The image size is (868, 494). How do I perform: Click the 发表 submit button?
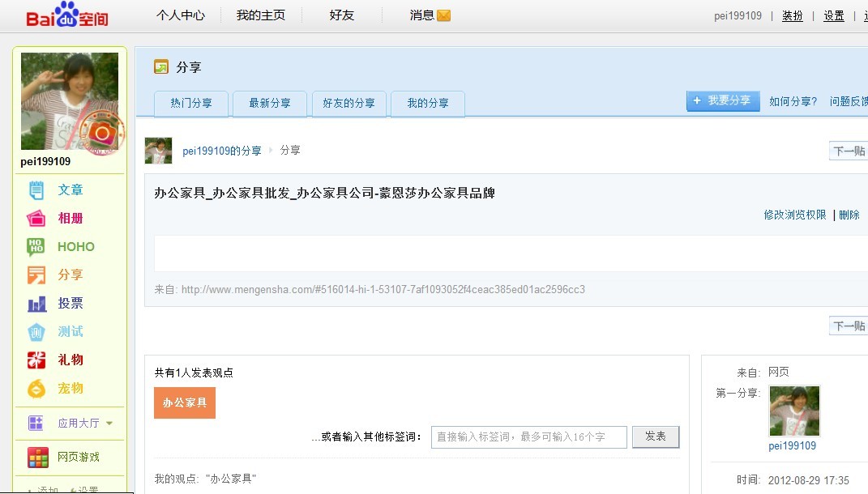(656, 437)
